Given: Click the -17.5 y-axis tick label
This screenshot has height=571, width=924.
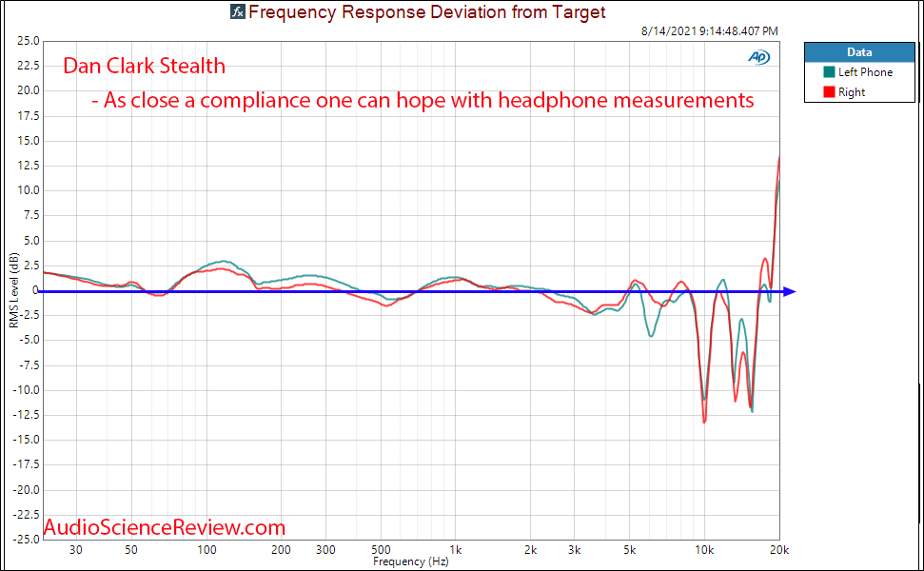Looking at the screenshot, I should pyautogui.click(x=27, y=465).
